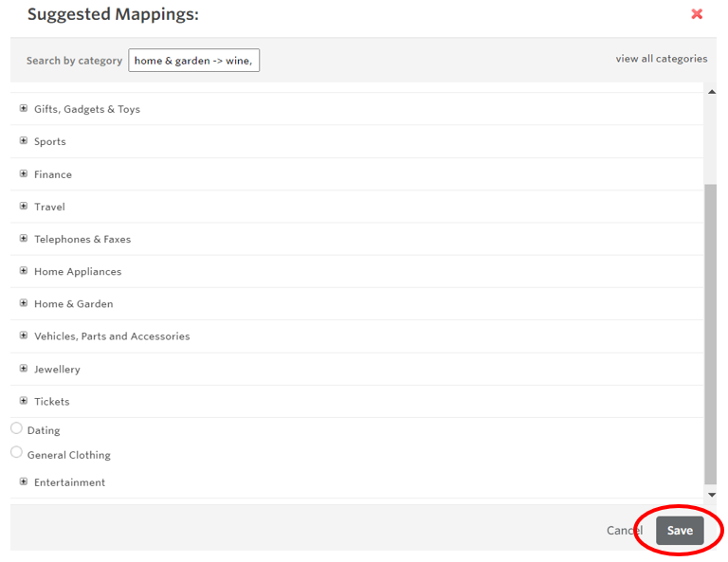Viewport: 728px width, 562px height.
Task: Expand Telephones & Faxes plus icon
Action: click(x=24, y=239)
